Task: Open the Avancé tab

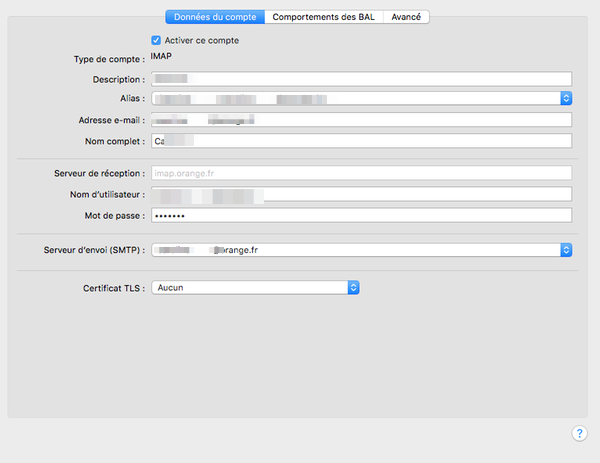Action: (406, 17)
